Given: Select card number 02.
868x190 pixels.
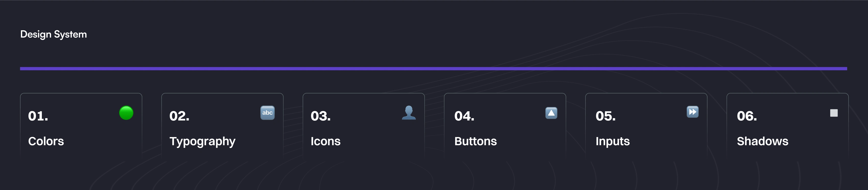Looking at the screenshot, I should click(179, 116).
